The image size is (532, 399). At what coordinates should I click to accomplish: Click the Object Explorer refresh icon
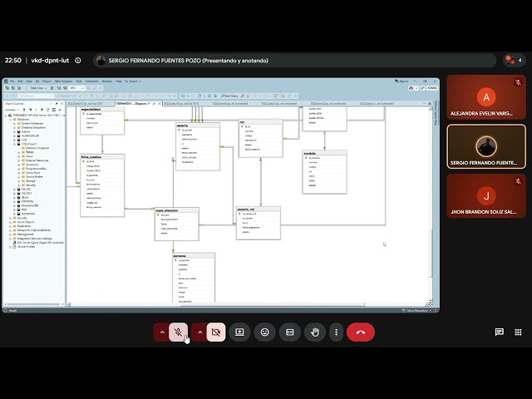48,110
